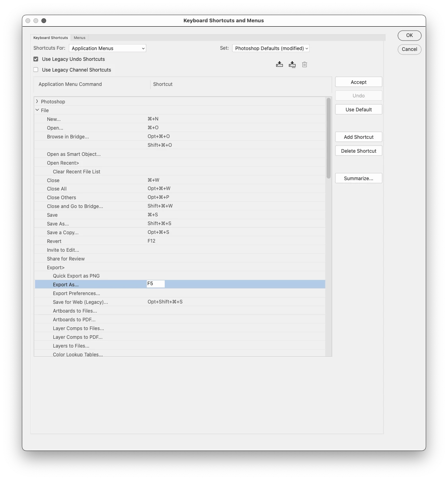Open the Set dropdown menu

271,48
